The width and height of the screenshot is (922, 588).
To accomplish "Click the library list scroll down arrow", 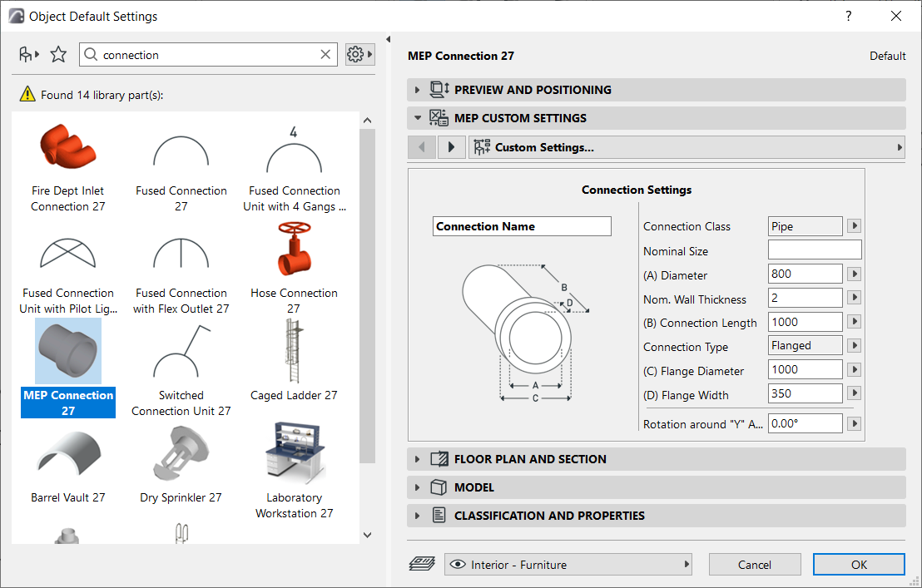I will [x=368, y=535].
